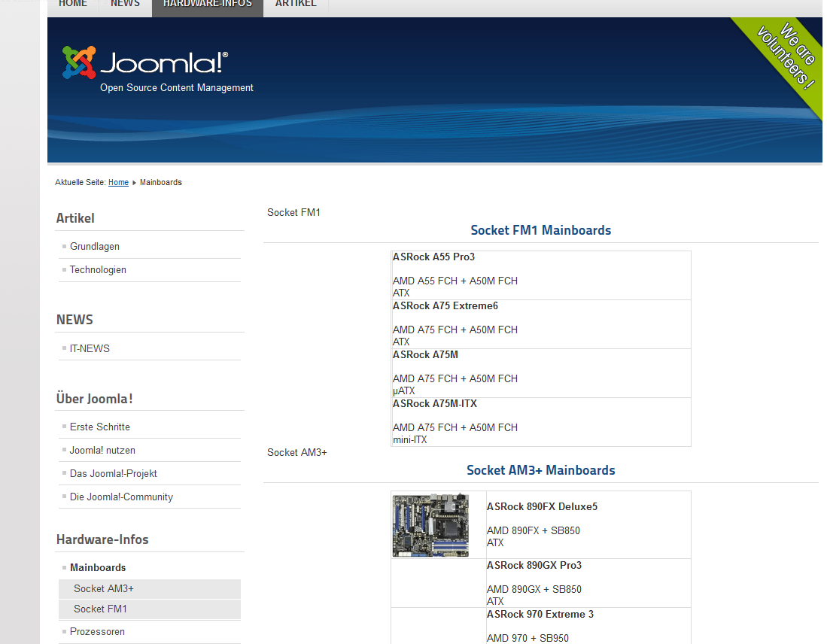Click the ASRock A75M board title
Image resolution: width=827 pixels, height=644 pixels.
click(425, 355)
